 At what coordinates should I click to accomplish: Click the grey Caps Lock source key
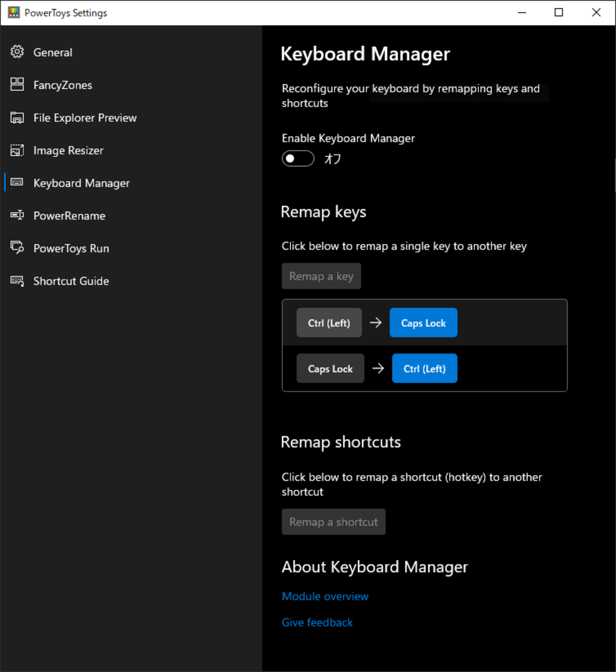click(x=330, y=368)
